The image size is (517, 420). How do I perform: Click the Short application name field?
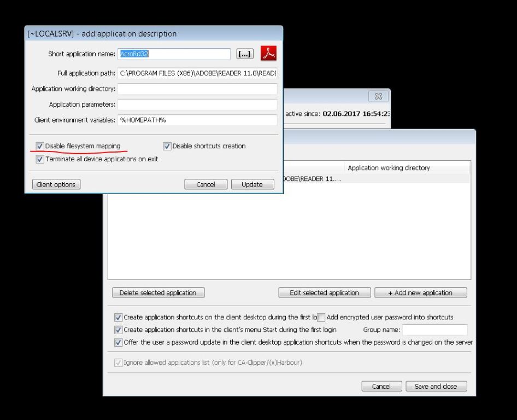pyautogui.click(x=174, y=54)
